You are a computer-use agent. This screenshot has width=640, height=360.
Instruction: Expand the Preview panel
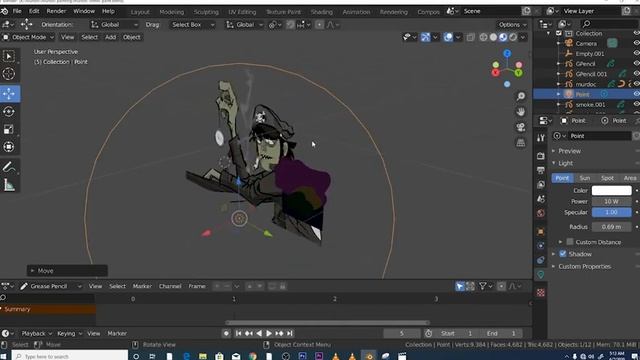coord(569,151)
